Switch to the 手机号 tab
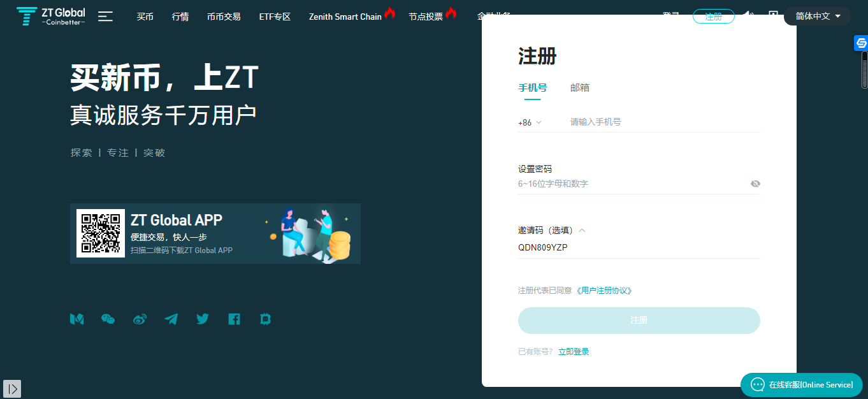Viewport: 868px width, 399px height. pyautogui.click(x=532, y=88)
